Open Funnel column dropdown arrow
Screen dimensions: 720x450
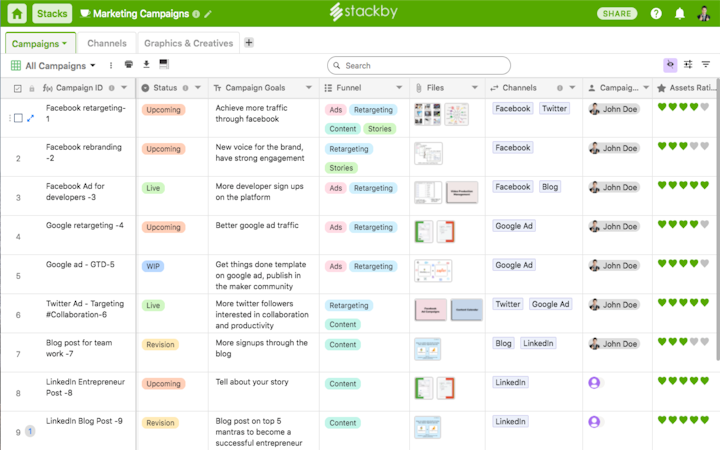399,88
